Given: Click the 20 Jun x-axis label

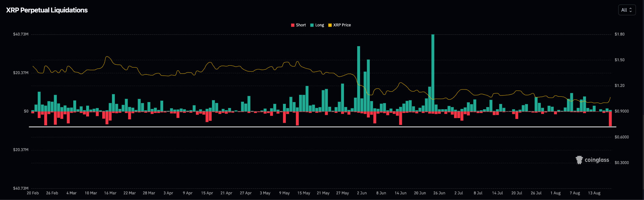Looking at the screenshot, I should [420, 193].
